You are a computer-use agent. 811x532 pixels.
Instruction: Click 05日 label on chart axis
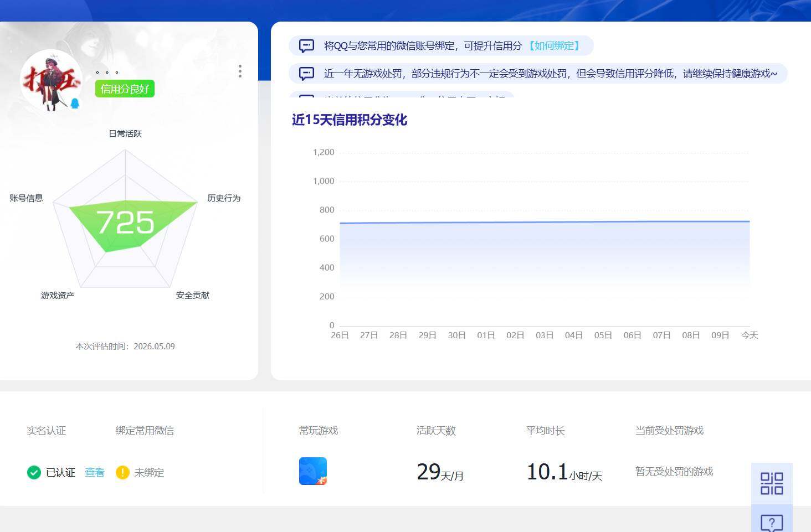[603, 335]
